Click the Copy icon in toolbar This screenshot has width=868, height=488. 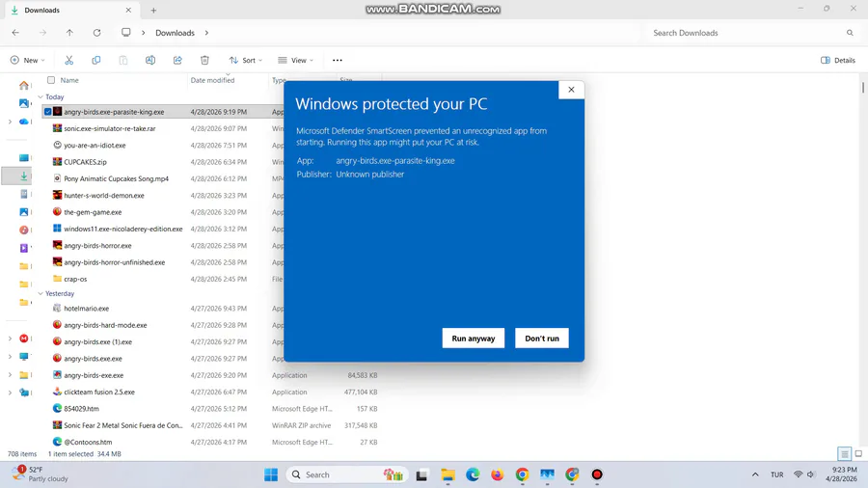(x=95, y=60)
